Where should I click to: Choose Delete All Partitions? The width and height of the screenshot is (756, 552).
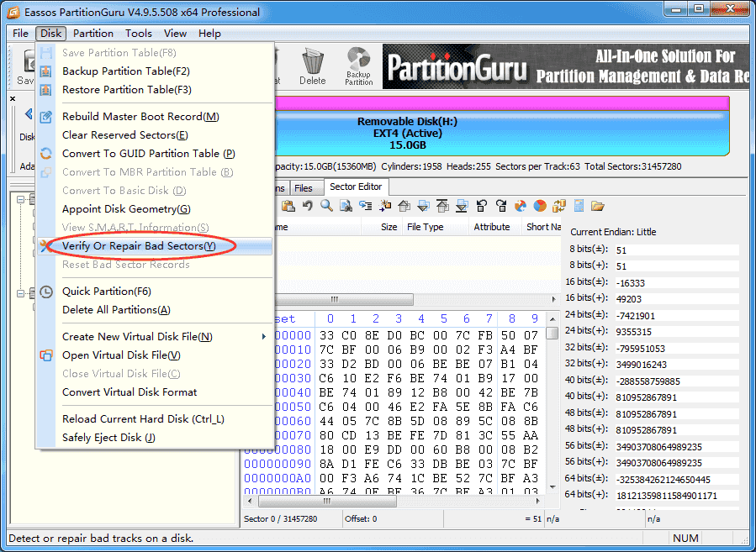click(155, 310)
